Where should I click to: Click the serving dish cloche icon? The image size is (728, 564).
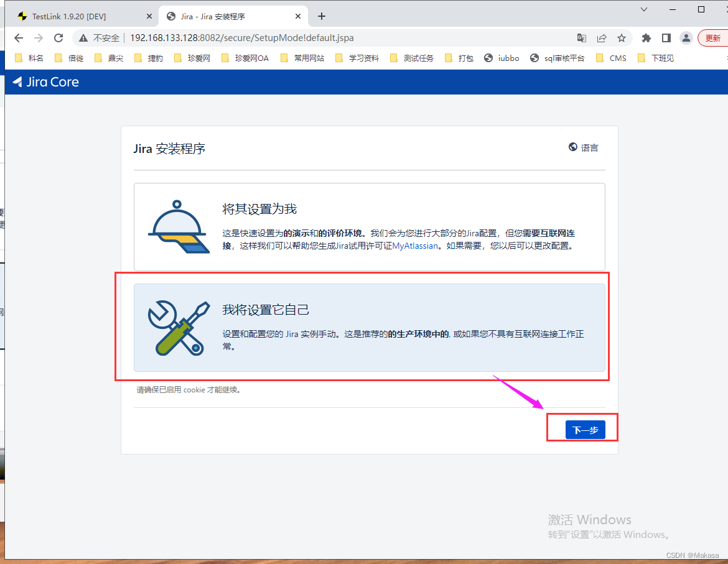(179, 227)
